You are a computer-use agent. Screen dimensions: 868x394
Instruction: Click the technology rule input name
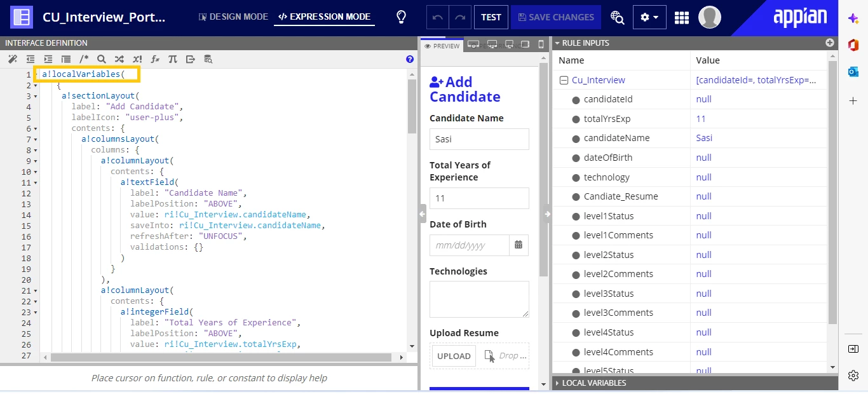607,177
